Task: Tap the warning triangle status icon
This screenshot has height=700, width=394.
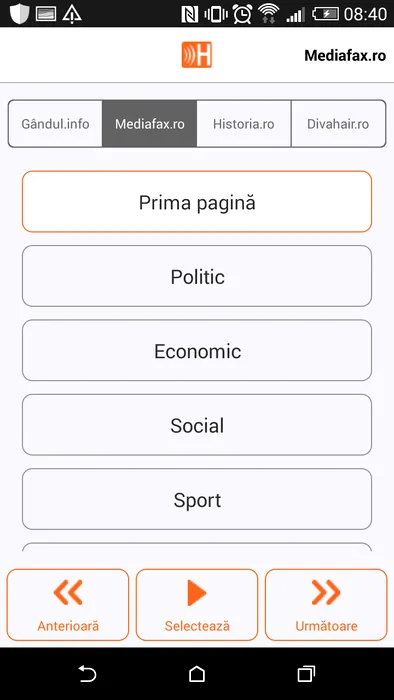Action: (72, 14)
